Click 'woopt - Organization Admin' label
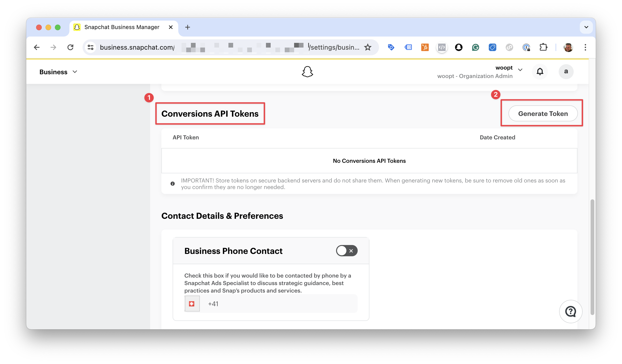 475,76
